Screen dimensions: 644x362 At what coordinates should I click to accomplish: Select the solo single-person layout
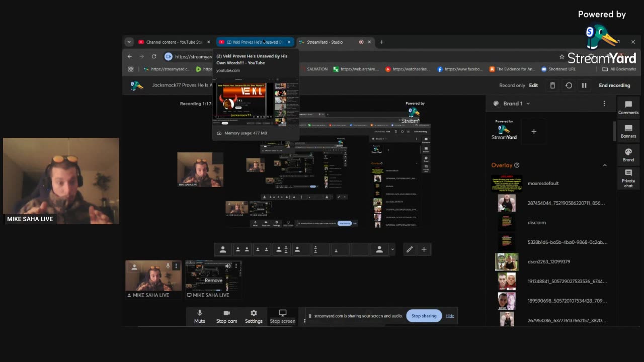[x=223, y=249]
